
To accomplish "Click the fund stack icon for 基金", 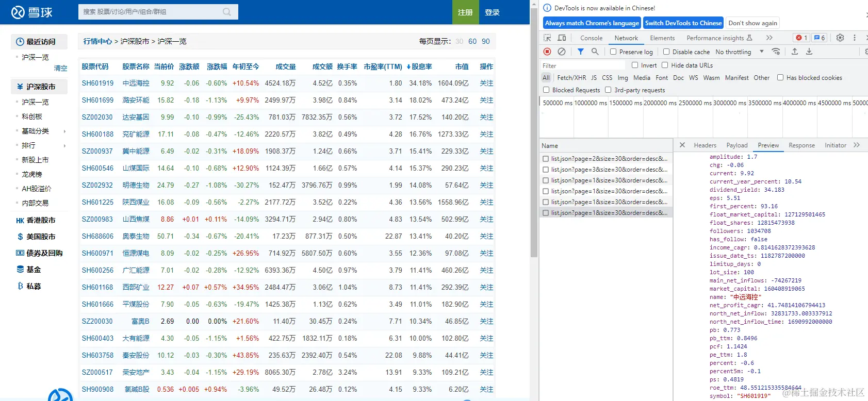I will tap(20, 270).
